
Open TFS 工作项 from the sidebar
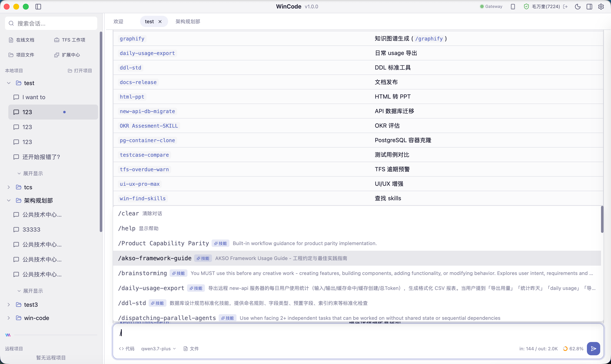(70, 40)
